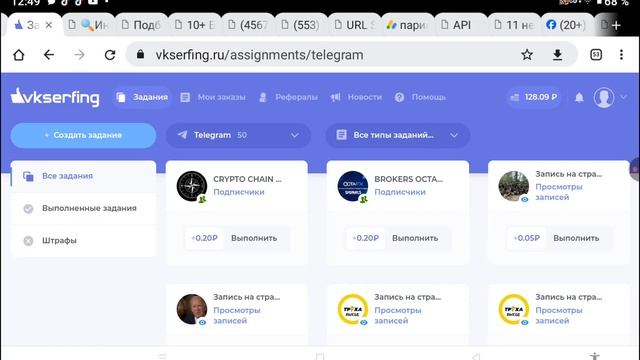
Task: Open the browser three-dot menu
Action: [x=621, y=54]
